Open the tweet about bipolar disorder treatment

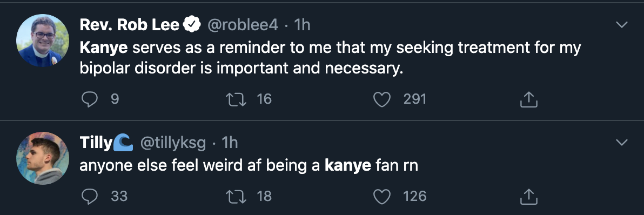tap(330, 58)
